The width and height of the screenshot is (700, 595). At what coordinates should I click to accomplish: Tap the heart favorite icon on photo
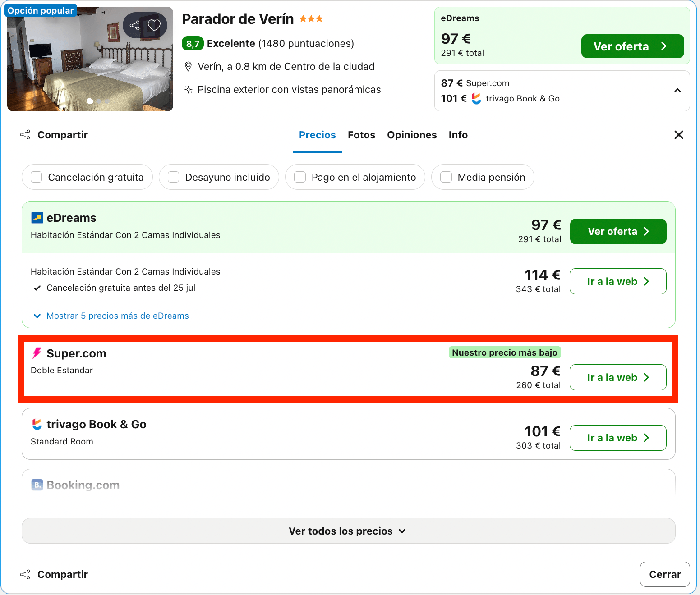click(154, 25)
